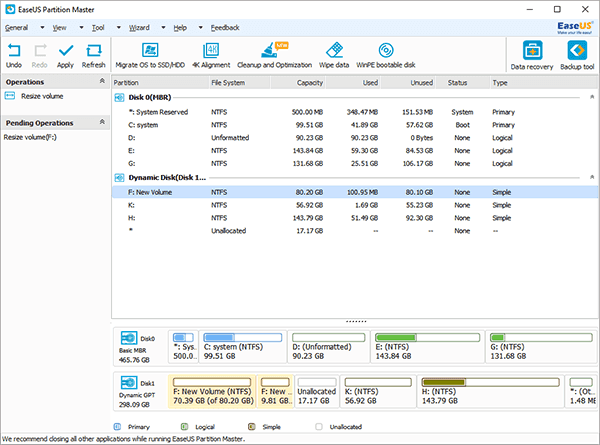The width and height of the screenshot is (600, 445).
Task: Collapse the Pending Operations panel
Action: [102, 122]
